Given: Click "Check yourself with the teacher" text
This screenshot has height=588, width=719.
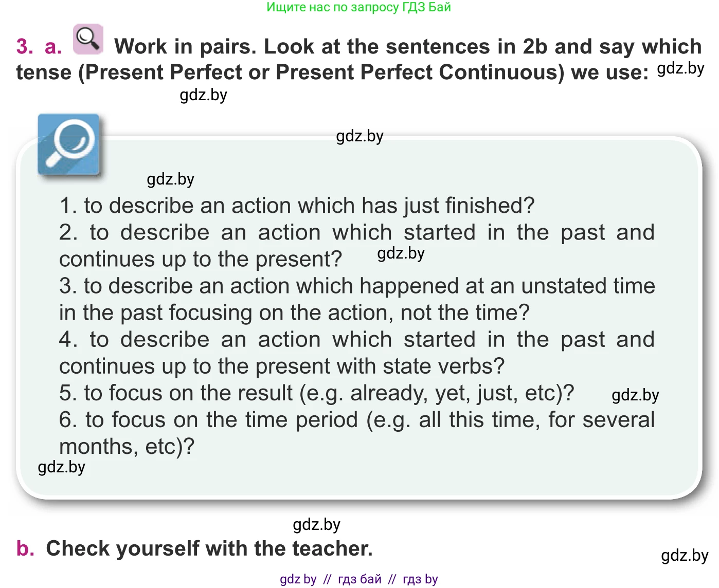Looking at the screenshot, I should 209,548.
